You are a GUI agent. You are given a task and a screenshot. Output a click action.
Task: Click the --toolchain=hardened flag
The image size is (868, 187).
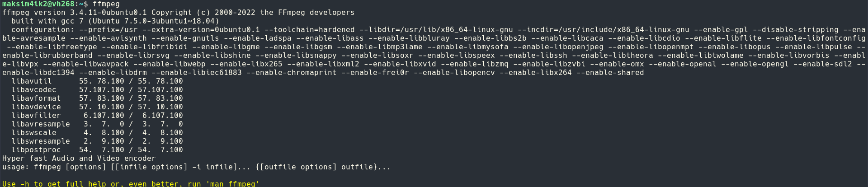click(310, 30)
